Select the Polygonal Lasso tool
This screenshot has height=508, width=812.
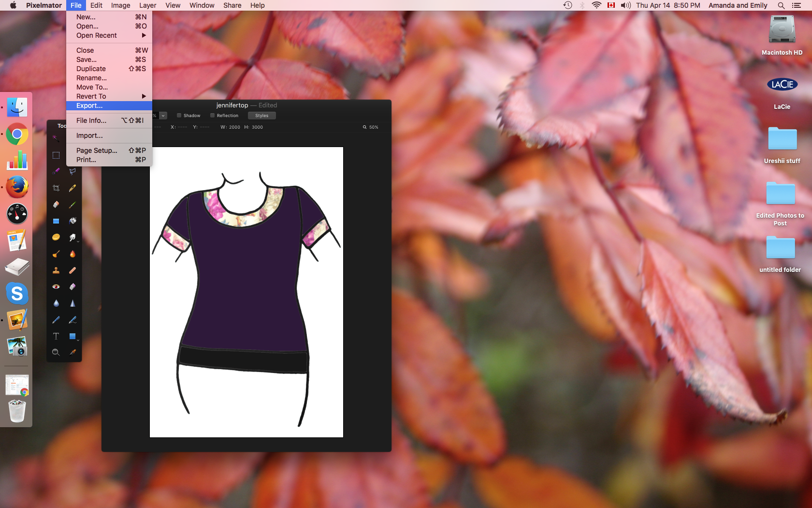[x=72, y=171]
